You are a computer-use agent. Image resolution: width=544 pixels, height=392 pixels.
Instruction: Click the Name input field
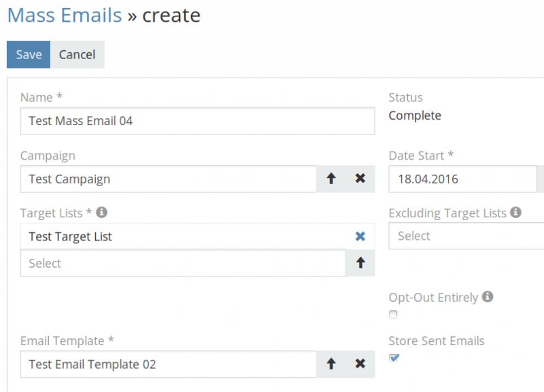pyautogui.click(x=197, y=121)
